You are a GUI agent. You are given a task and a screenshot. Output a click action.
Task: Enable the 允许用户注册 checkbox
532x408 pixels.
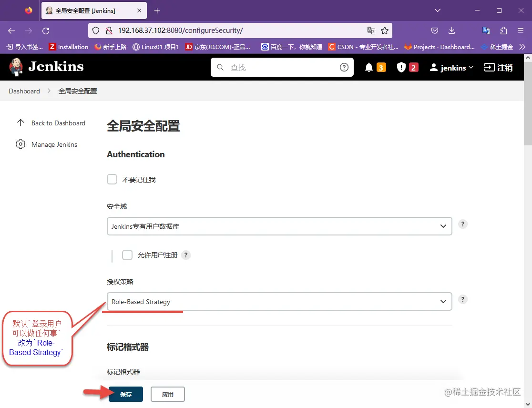tap(127, 255)
